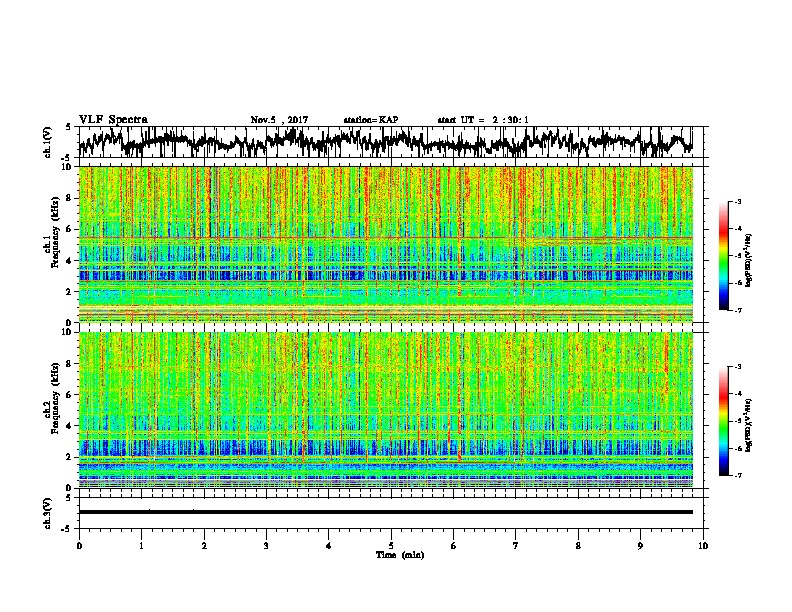Click the ch.1 spectrogram panel

click(x=386, y=244)
